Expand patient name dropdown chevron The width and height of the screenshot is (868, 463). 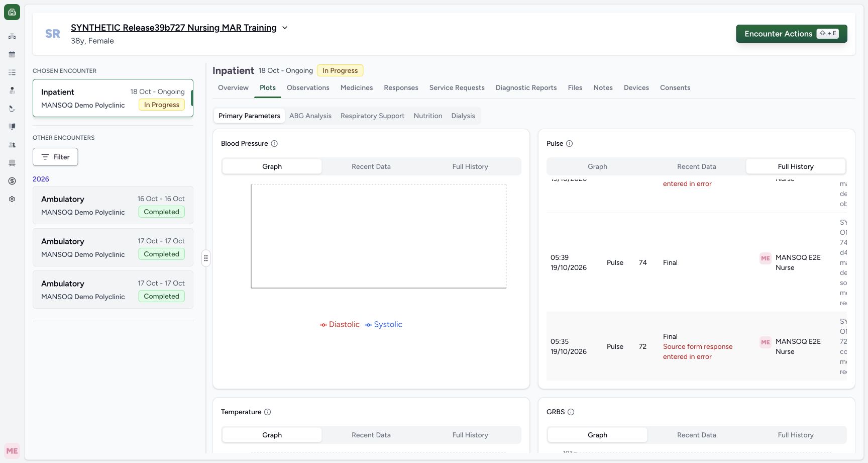(285, 28)
